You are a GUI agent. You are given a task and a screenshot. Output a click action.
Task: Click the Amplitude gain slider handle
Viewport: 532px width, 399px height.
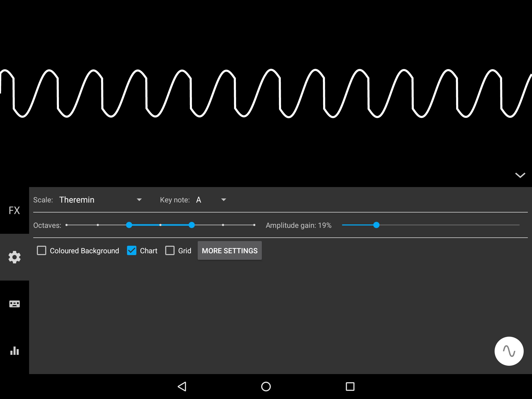pos(376,225)
